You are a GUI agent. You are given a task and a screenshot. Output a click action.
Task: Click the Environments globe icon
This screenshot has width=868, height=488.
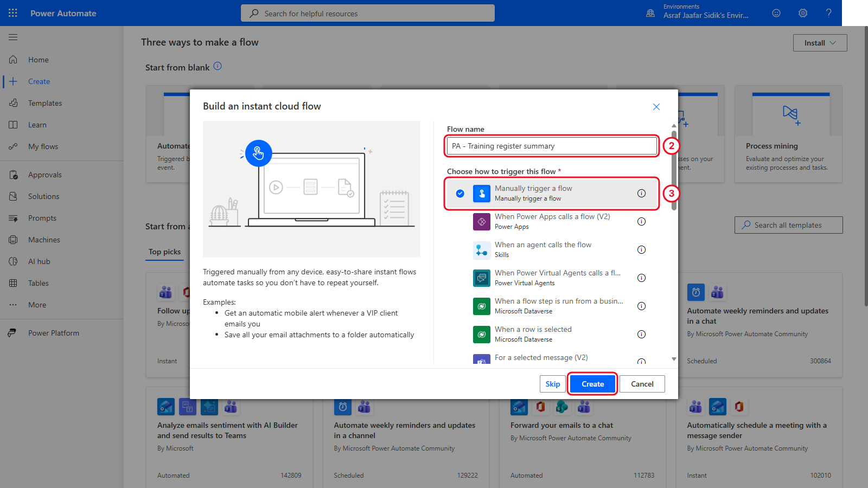tap(650, 13)
